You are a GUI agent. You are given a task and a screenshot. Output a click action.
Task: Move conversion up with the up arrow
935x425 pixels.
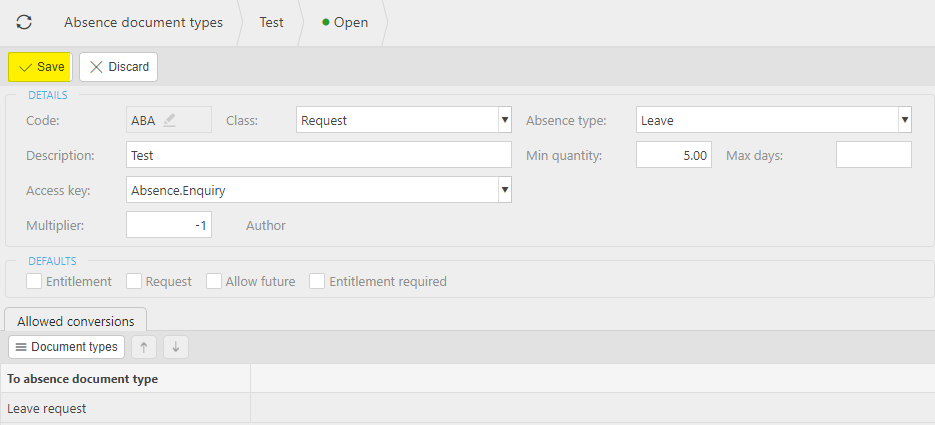point(144,347)
